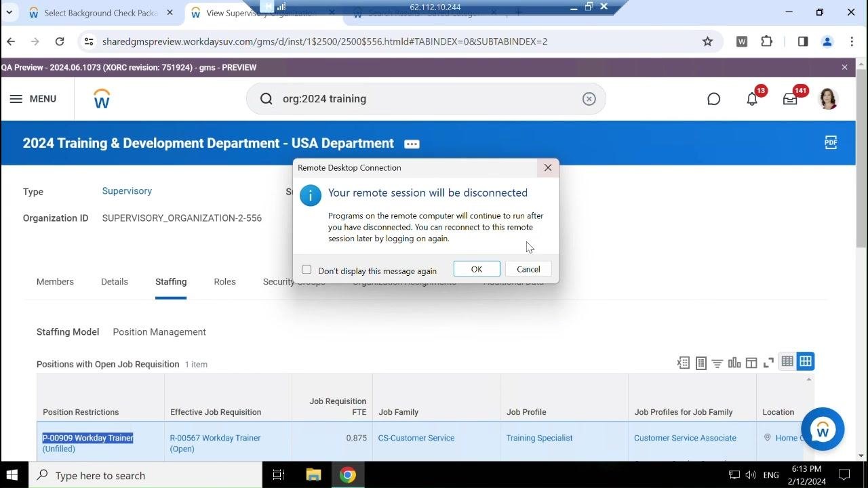
Task: Click the browser address bar URL
Action: click(325, 41)
